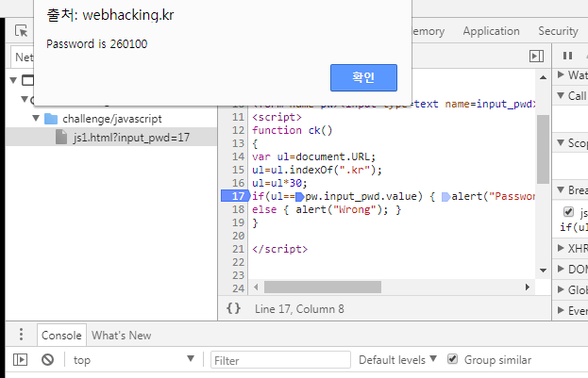Image resolution: width=588 pixels, height=378 pixels.
Task: Click the inline breakpoint marker before alert
Action: tap(445, 196)
